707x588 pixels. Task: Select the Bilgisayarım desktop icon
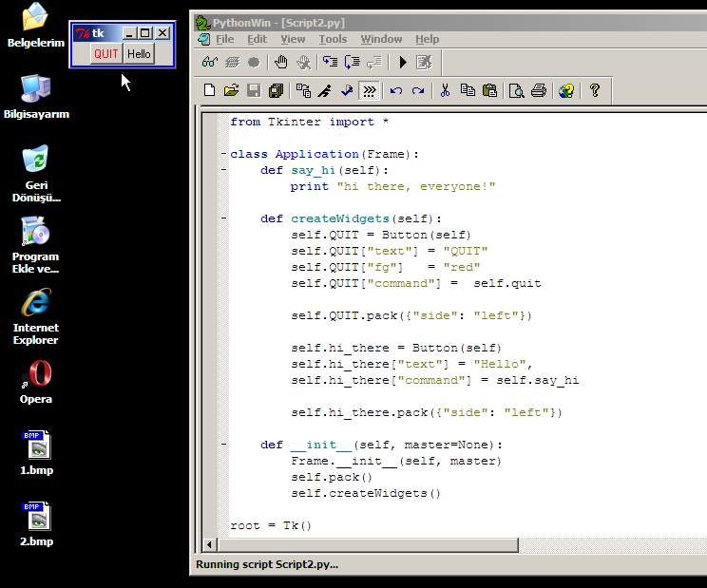[36, 97]
